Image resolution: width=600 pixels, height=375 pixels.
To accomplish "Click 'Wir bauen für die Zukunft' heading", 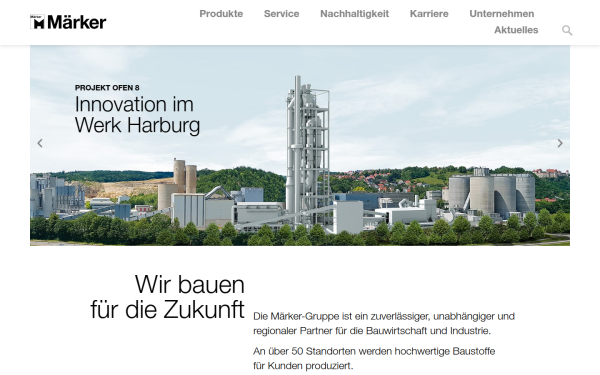I will coord(167,297).
